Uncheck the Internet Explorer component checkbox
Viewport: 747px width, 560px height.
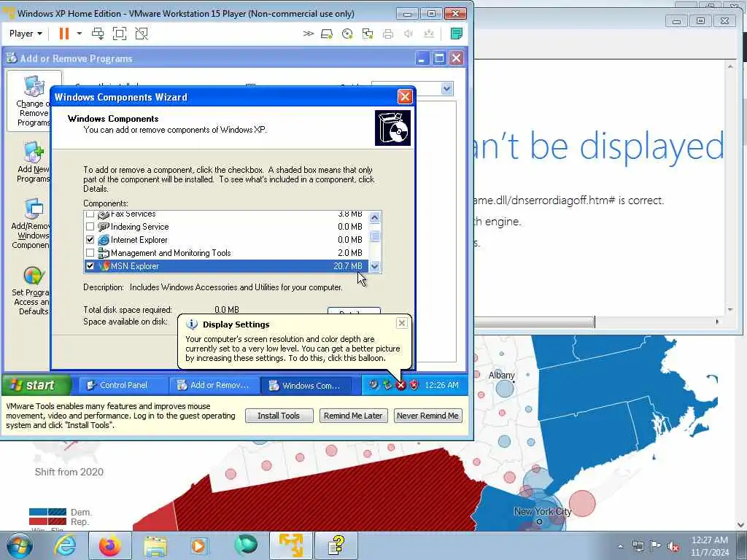(x=90, y=239)
